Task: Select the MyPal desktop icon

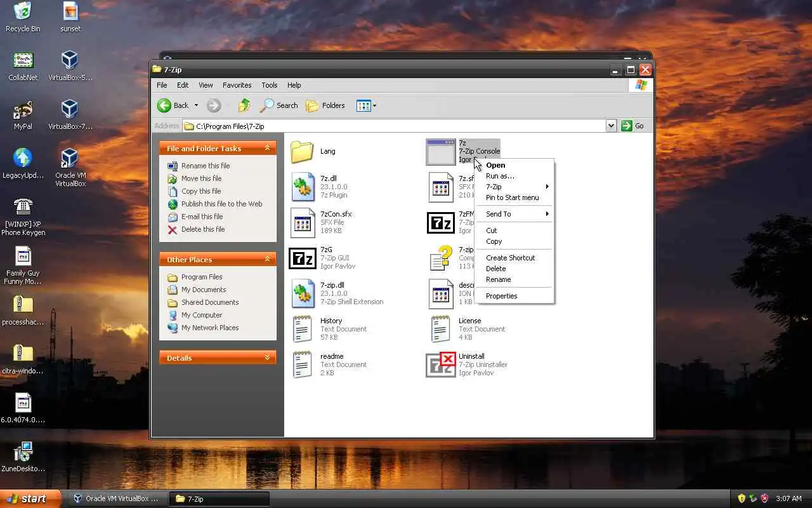Action: coord(23,109)
